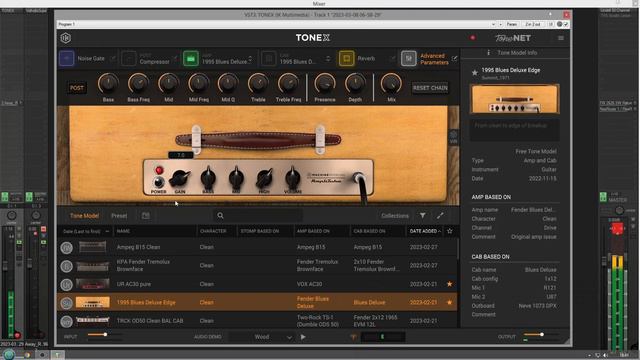Image resolution: width=640 pixels, height=360 pixels.
Task: Toggle the POST button
Action: point(77,87)
